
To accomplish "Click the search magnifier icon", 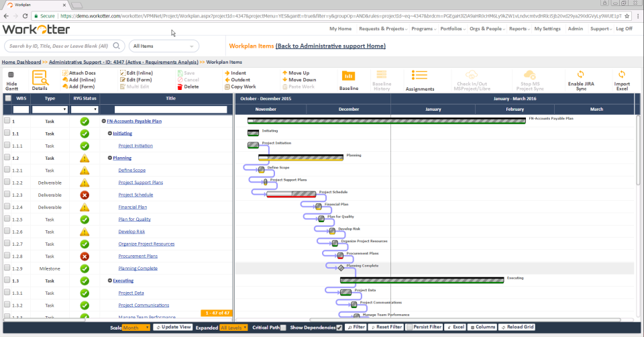I will tap(117, 46).
